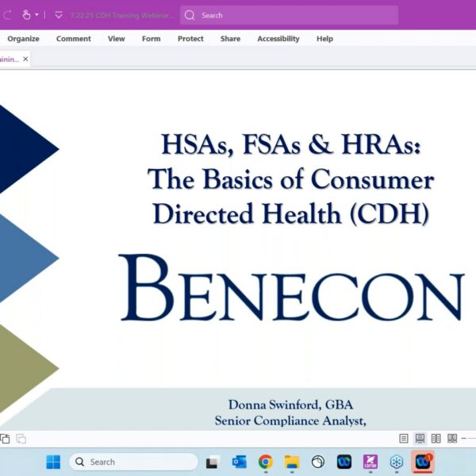Switch to single page view

click(x=404, y=439)
